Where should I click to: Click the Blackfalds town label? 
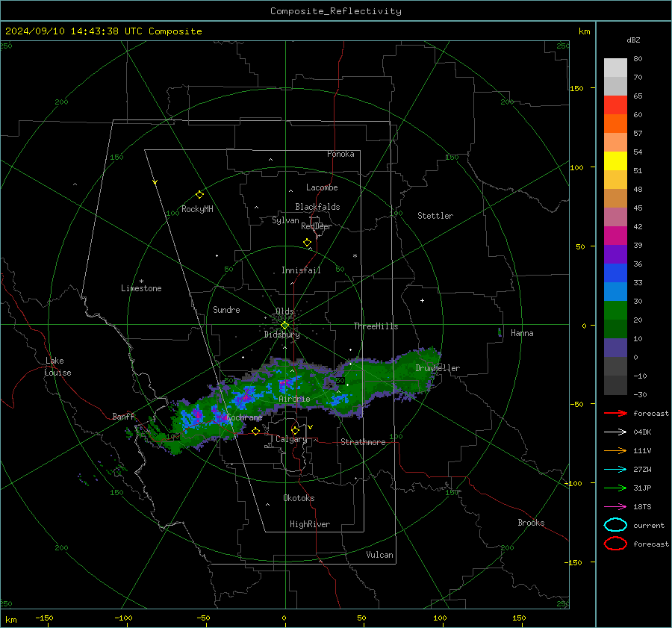click(317, 207)
